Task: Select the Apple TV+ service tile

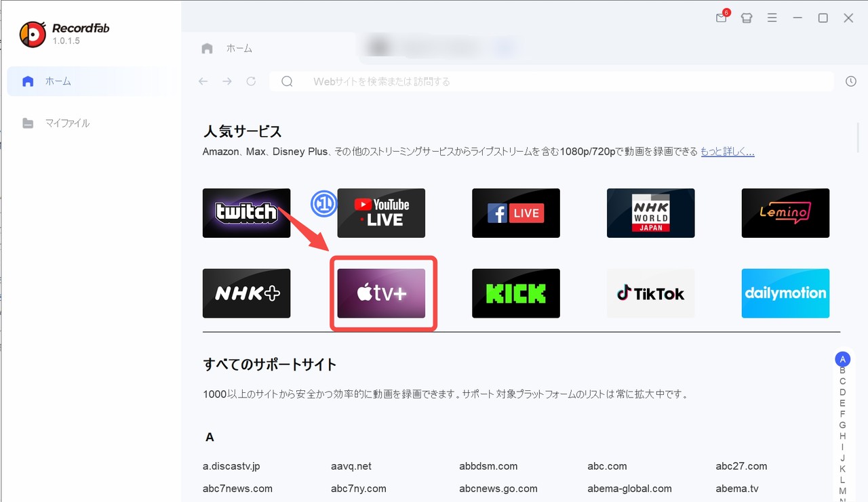Action: (382, 293)
